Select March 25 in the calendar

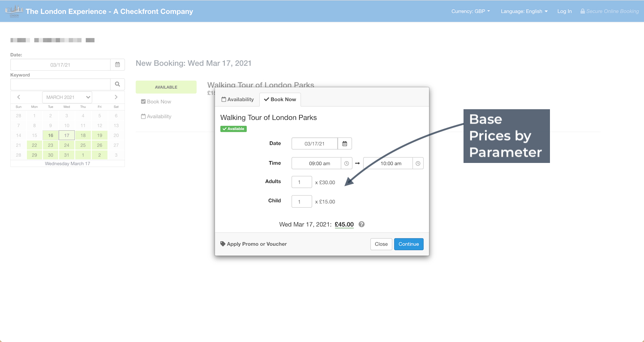pyautogui.click(x=83, y=145)
